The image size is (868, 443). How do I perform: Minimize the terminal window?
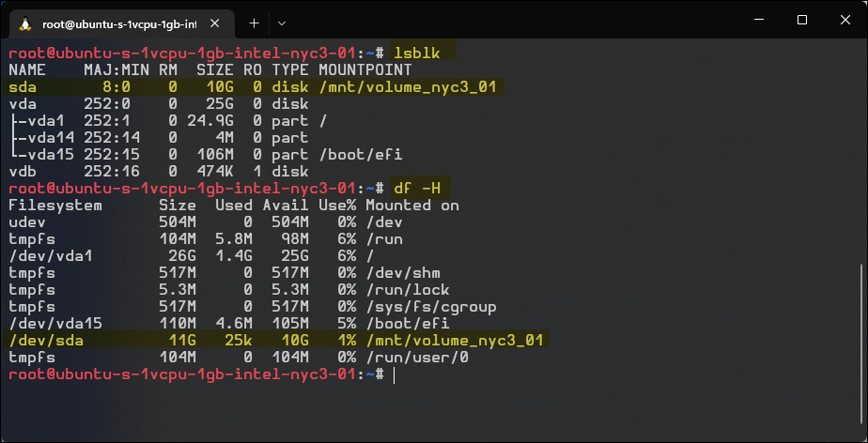point(759,20)
